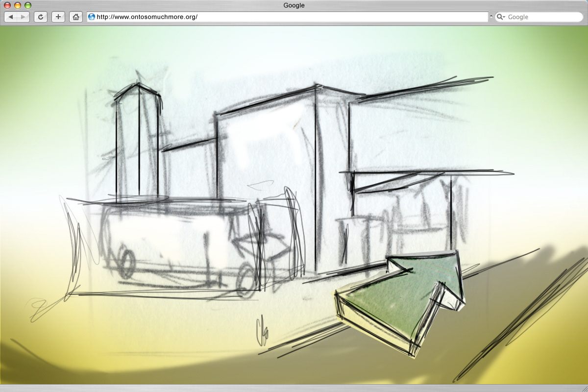The image size is (588, 392).
Task: Close the browser window with red button
Action: click(7, 5)
